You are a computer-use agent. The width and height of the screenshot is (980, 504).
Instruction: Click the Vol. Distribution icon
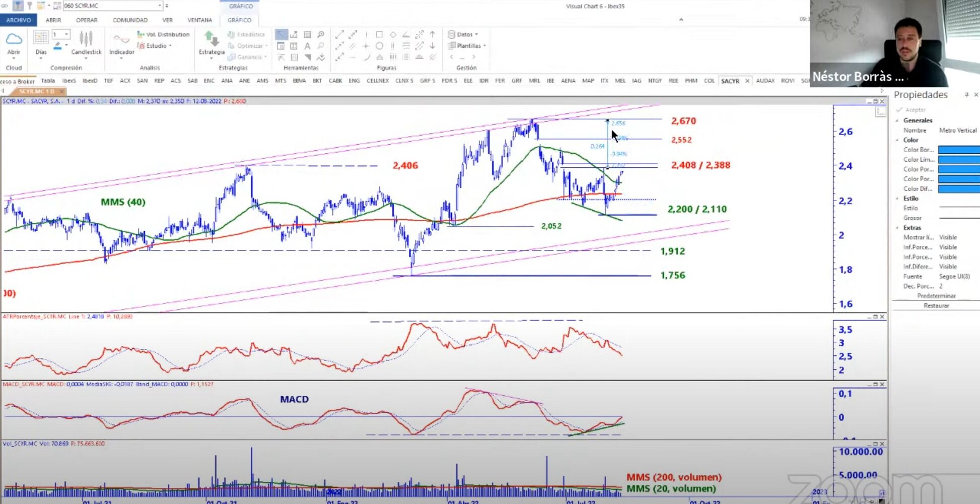(x=141, y=34)
